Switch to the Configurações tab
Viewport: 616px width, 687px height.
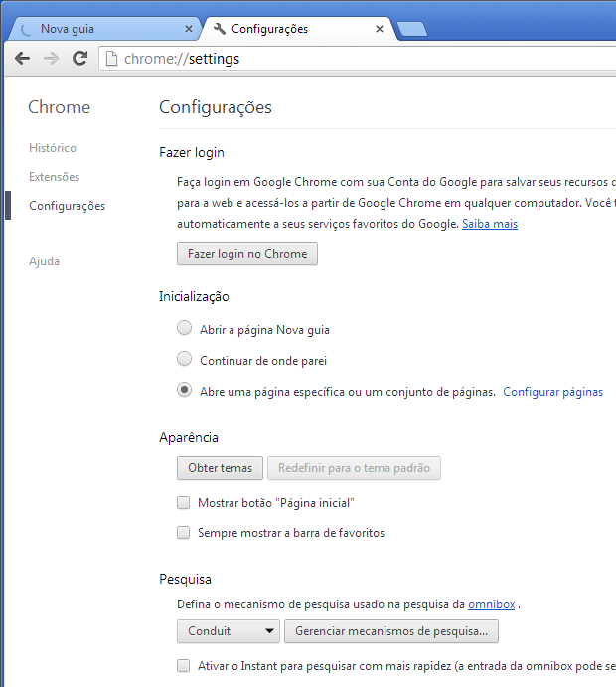300,29
